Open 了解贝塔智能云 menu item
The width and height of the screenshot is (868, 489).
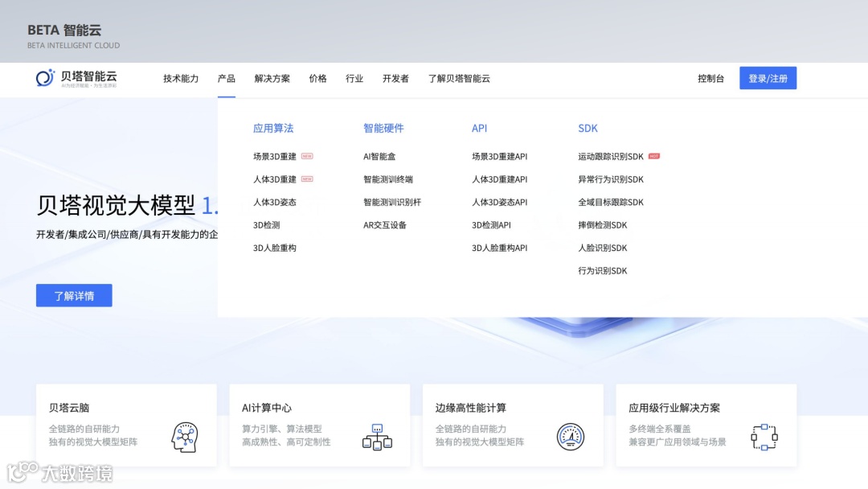(459, 79)
